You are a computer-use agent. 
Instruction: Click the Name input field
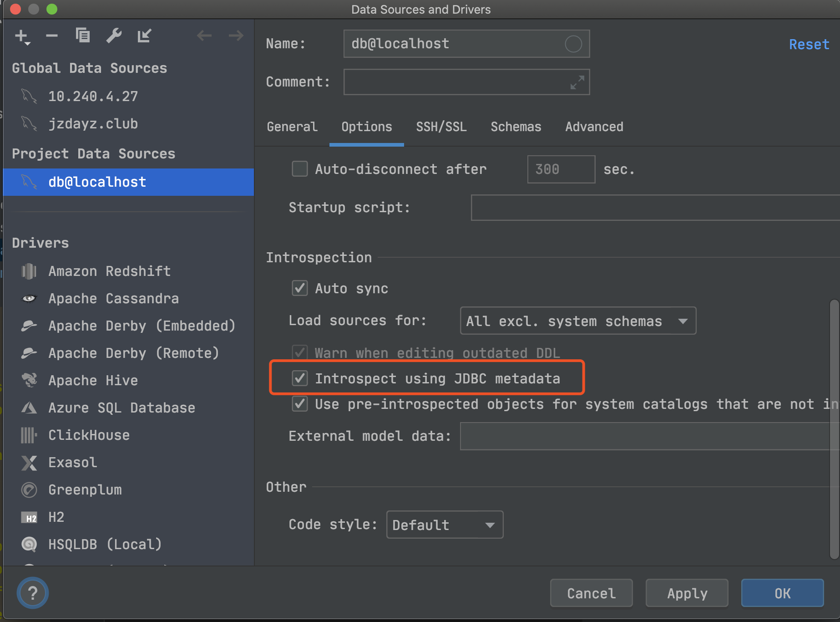click(466, 44)
